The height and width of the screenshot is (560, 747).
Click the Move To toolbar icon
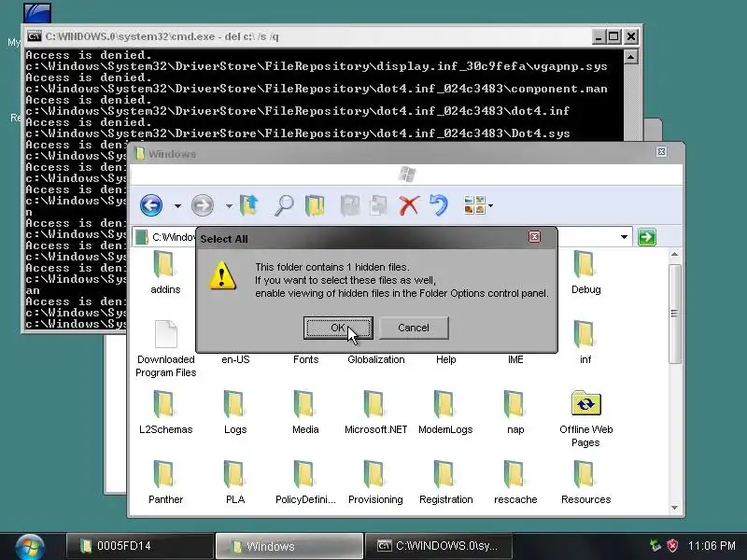pos(350,205)
